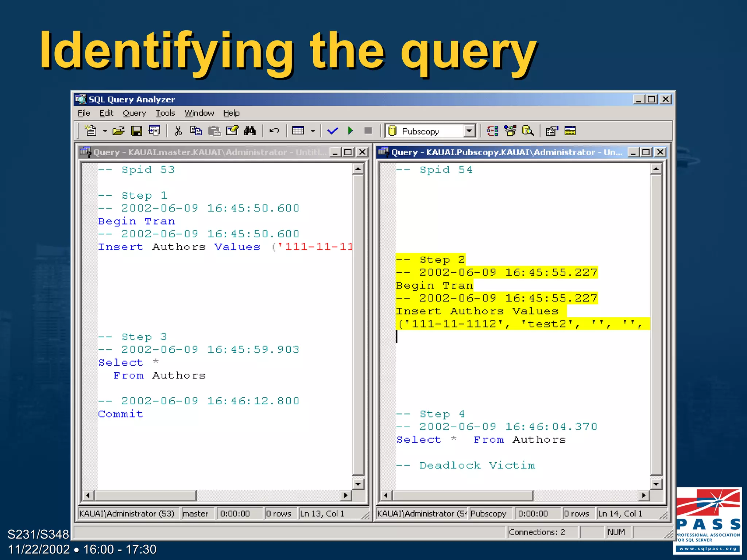This screenshot has width=747, height=560.
Task: Click the Help menu
Action: [x=231, y=113]
